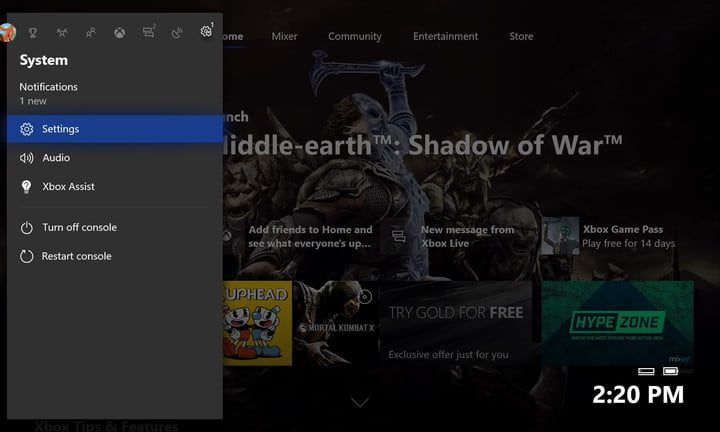Click the 2:20 PM clock

point(638,395)
